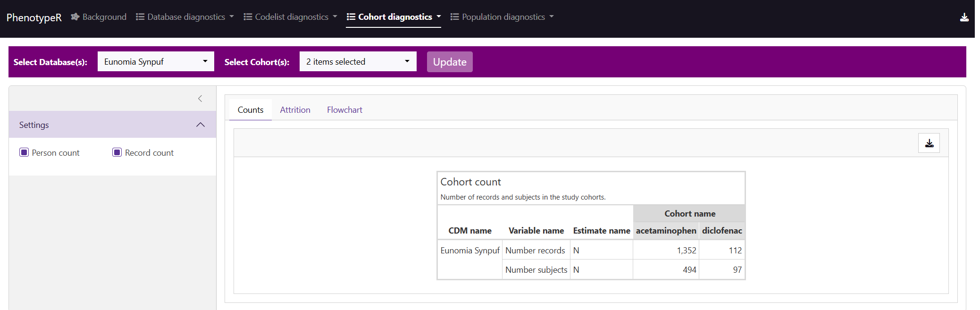The height and width of the screenshot is (310, 980).
Task: Switch to the Flowchart tab
Action: click(x=344, y=110)
